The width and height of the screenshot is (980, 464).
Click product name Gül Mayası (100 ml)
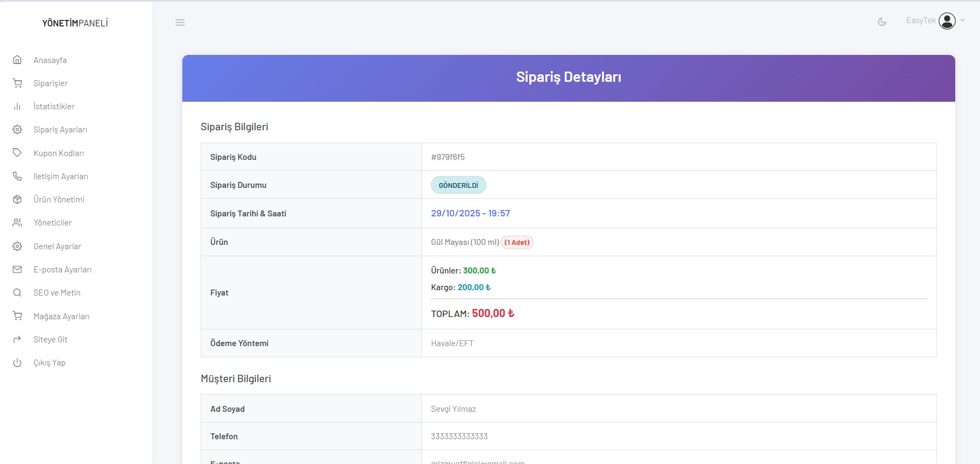click(465, 242)
